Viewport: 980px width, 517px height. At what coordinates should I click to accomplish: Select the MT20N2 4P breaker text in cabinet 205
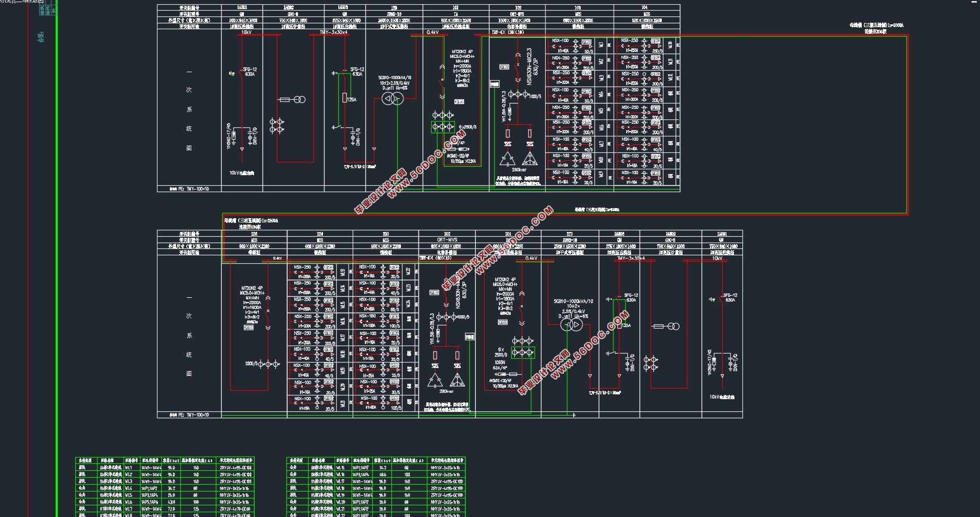[x=251, y=289]
